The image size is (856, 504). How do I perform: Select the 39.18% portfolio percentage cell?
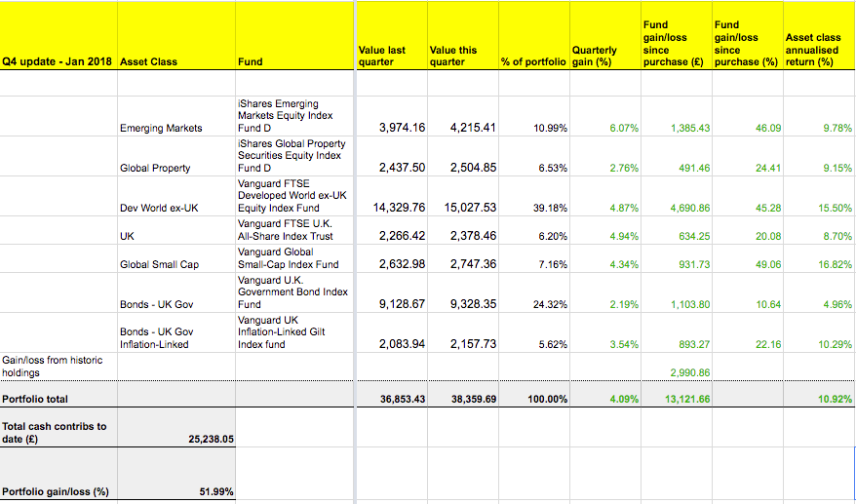coord(532,208)
